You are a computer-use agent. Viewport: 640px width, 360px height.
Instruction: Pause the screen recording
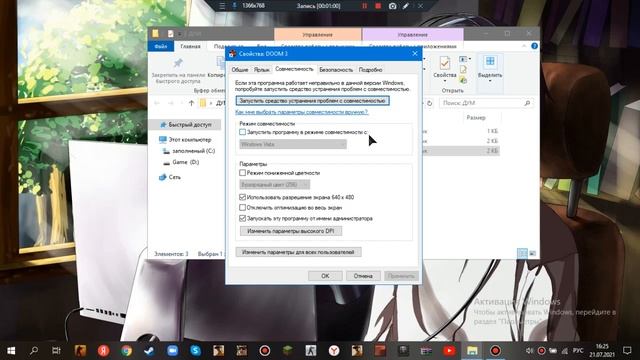click(364, 6)
